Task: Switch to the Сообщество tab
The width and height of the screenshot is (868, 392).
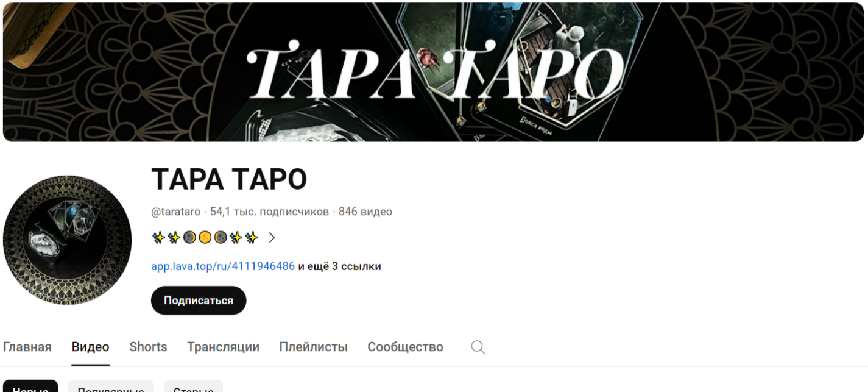Action: (405, 347)
